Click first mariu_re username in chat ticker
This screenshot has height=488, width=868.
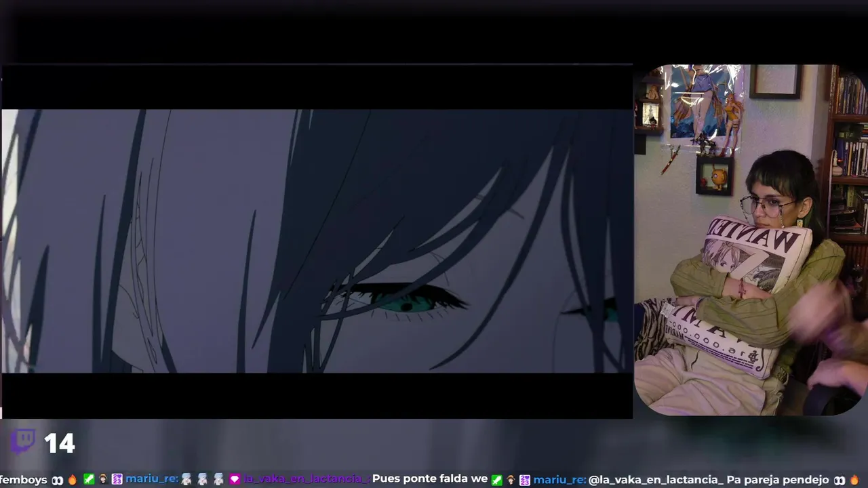pyautogui.click(x=152, y=479)
